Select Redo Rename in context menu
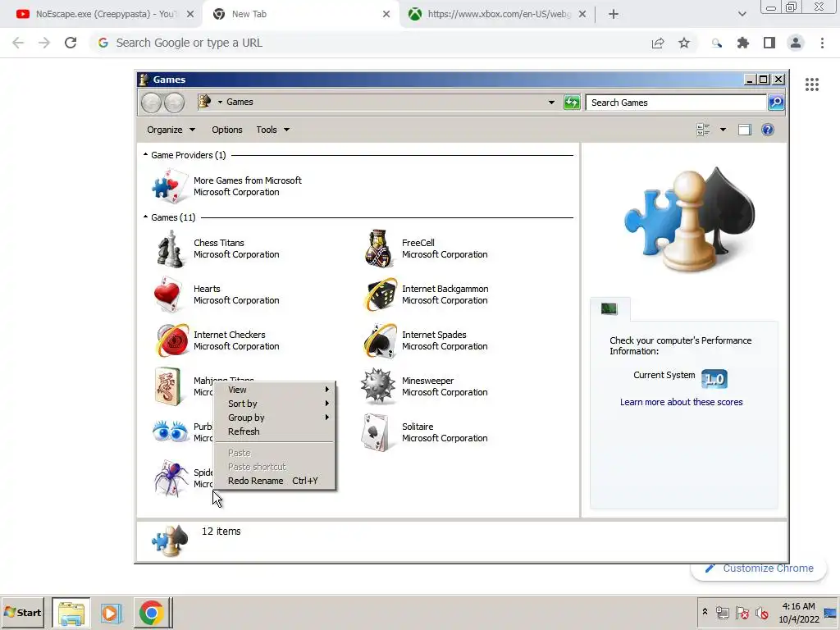 tap(275, 481)
